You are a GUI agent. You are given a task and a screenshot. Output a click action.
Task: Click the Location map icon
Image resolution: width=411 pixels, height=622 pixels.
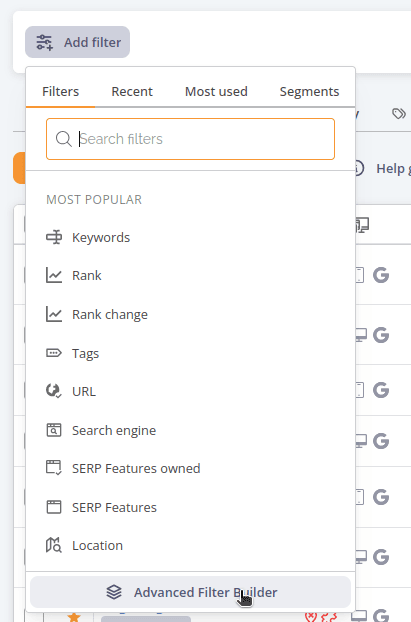tap(54, 545)
